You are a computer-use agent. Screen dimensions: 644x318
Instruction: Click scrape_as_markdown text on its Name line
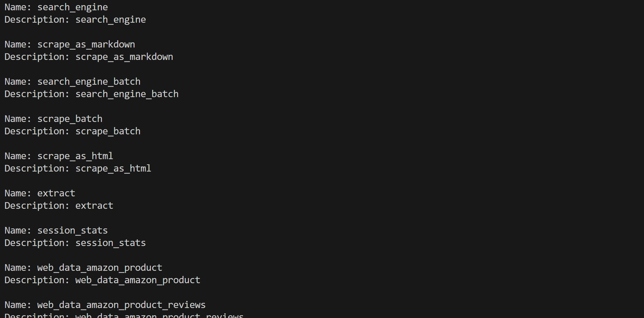(86, 44)
